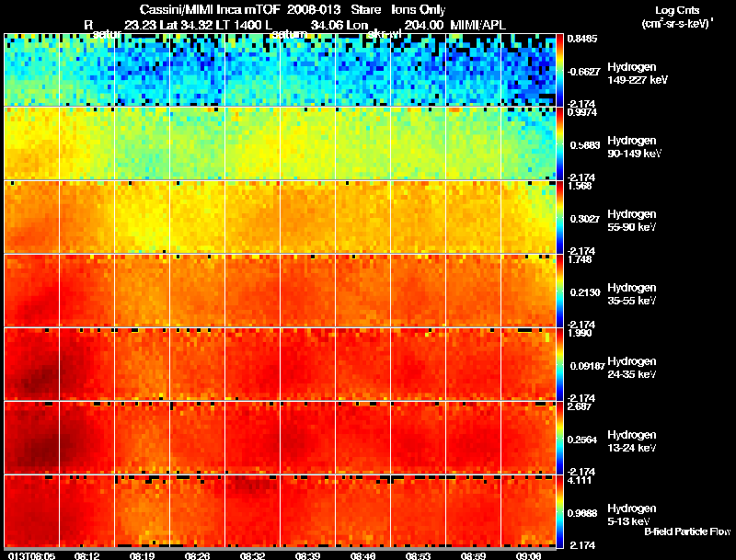Open the 13-24 keV image in the 013T08:05 column
This screenshot has height=560, width=736.
pyautogui.click(x=31, y=438)
